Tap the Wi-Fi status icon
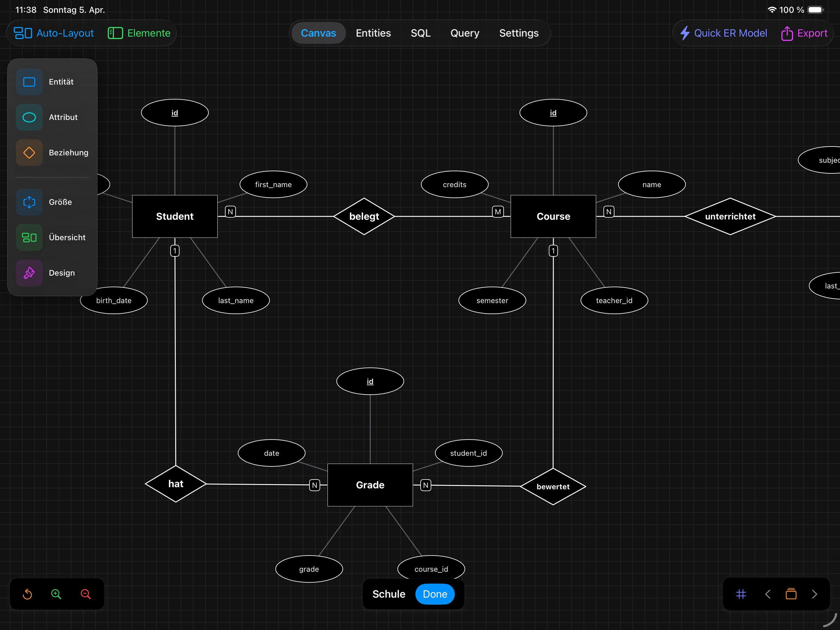This screenshot has width=840, height=630. [x=772, y=10]
